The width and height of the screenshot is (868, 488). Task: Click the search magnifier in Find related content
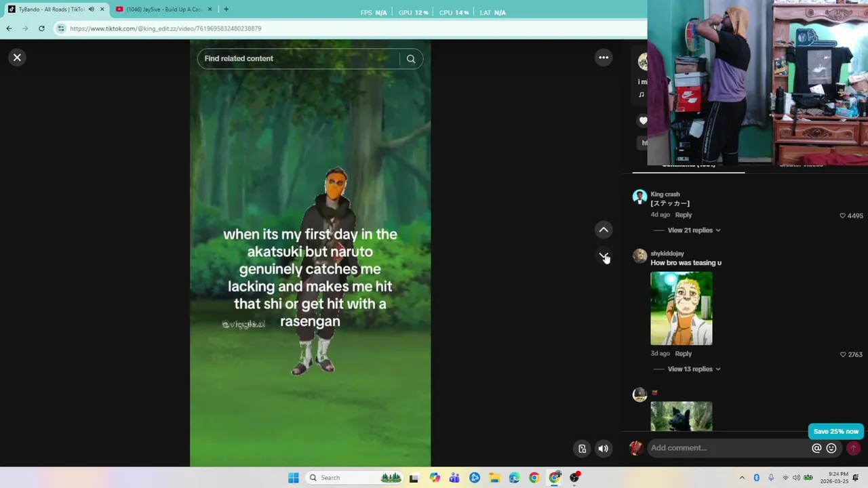411,59
